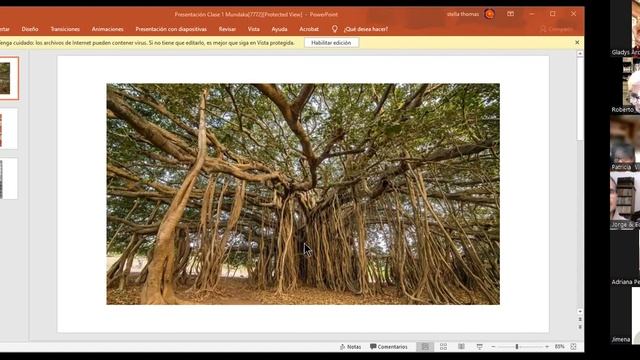The height and width of the screenshot is (360, 640).
Task: Go to next slide double-arrow button
Action: tap(580, 327)
